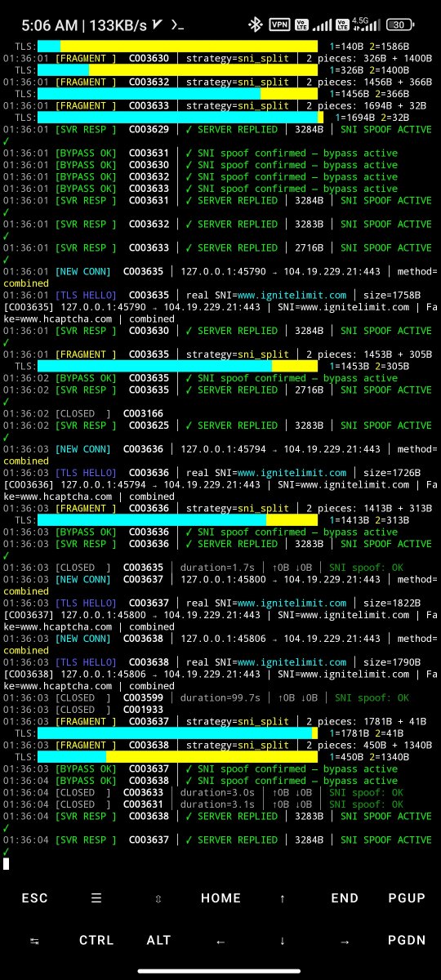Viewport: 441px width, 980px height.
Task: Select the CLOSED line with duration=3.1s
Action: 203,804
